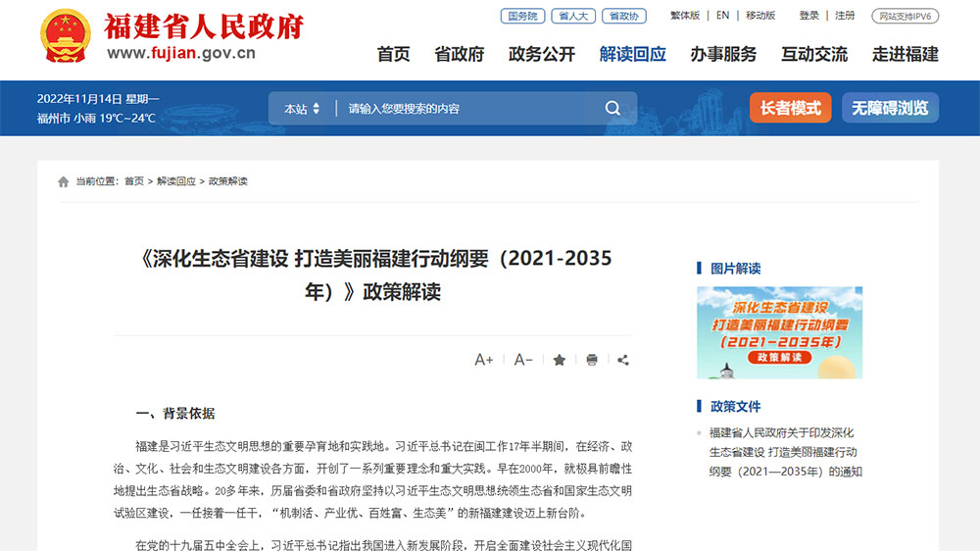The width and height of the screenshot is (980, 551).
Task: Click the 国务院 link button
Action: coord(522,16)
